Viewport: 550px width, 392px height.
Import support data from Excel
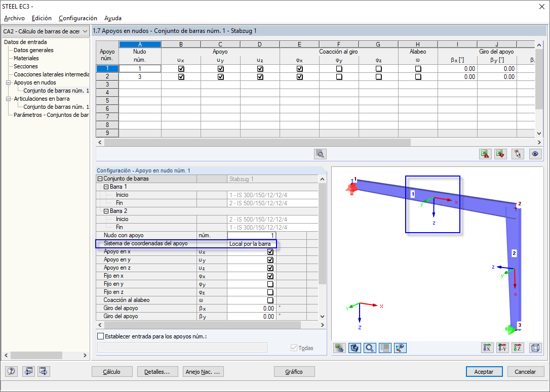tap(500, 154)
